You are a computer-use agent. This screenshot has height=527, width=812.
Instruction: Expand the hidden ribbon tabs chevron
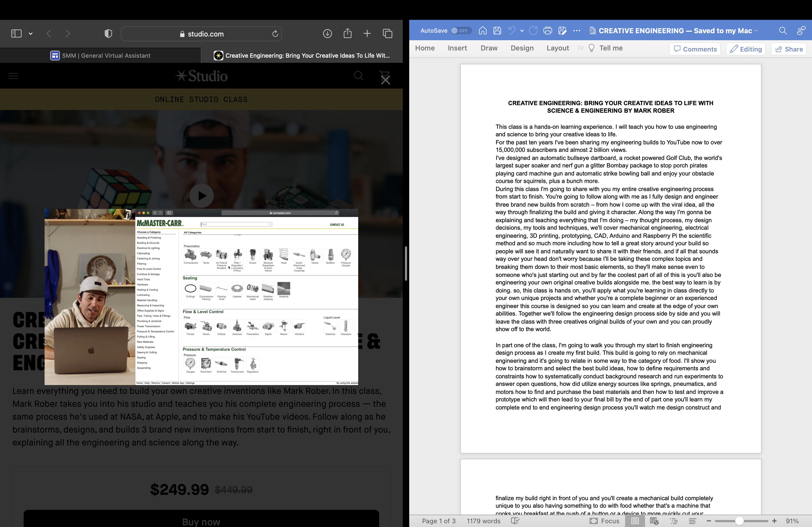pyautogui.click(x=580, y=48)
